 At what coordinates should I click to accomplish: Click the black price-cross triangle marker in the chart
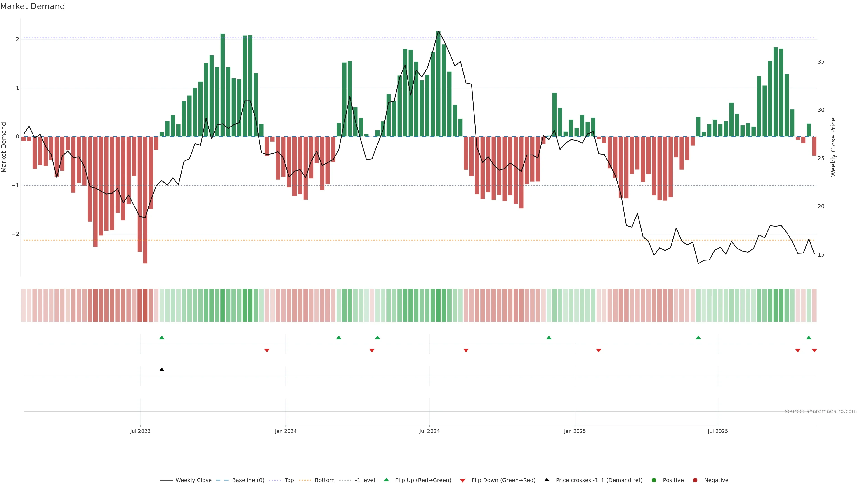162,370
